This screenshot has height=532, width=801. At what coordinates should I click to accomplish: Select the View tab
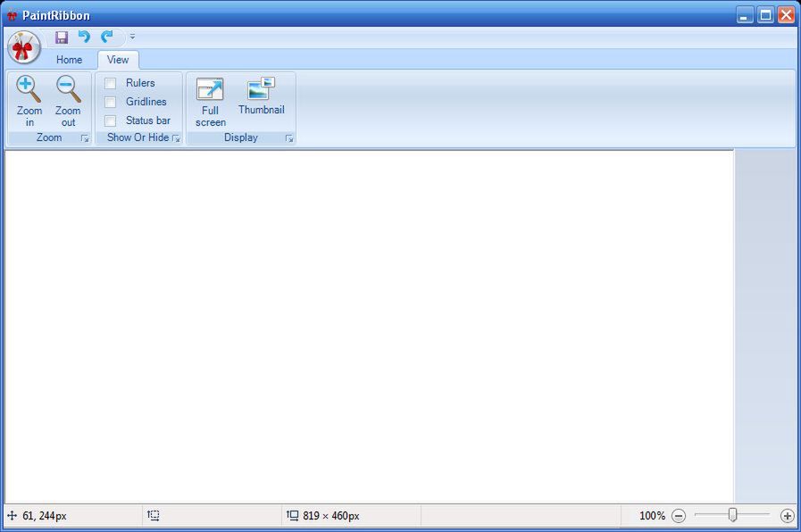click(x=118, y=60)
